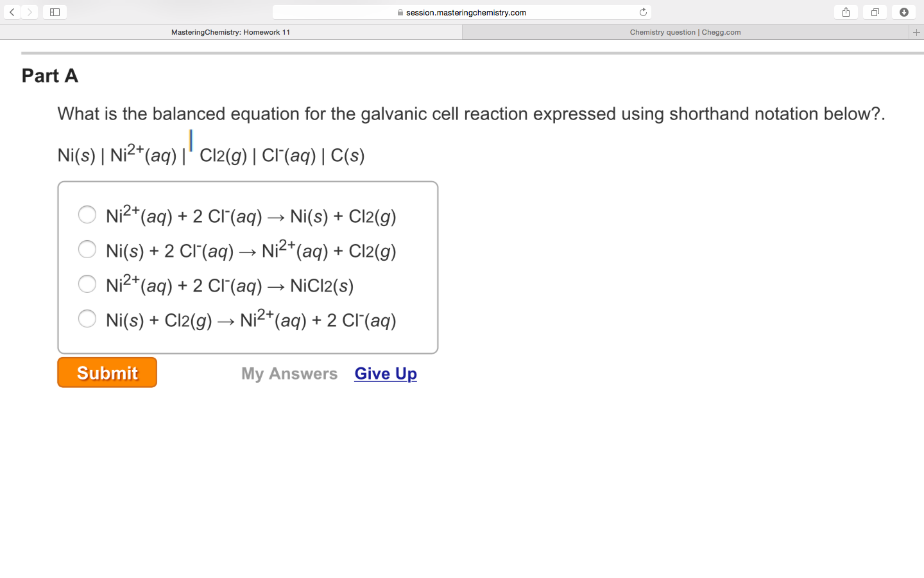Toggle the Safari sidebar
This screenshot has width=924, height=578.
tap(55, 12)
